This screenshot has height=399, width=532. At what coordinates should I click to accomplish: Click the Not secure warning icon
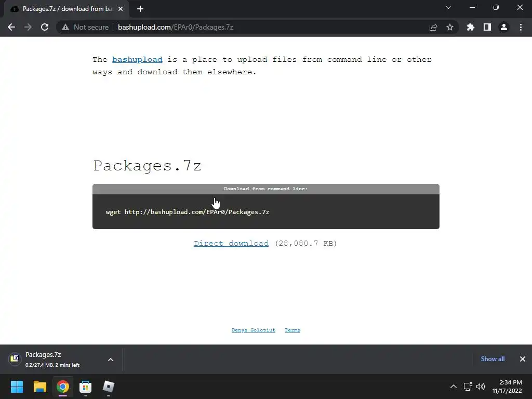pos(65,27)
